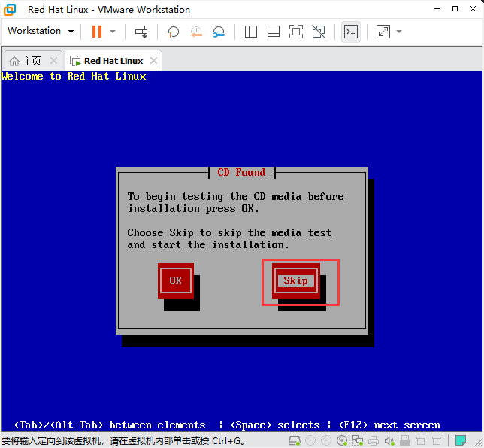
Task: Open the Workstation menu
Action: tap(41, 31)
